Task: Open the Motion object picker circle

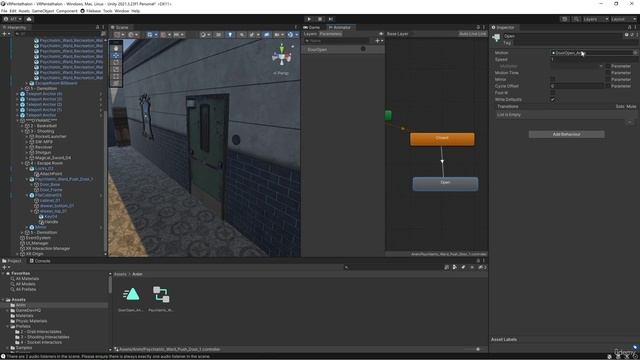Action: coord(635,53)
